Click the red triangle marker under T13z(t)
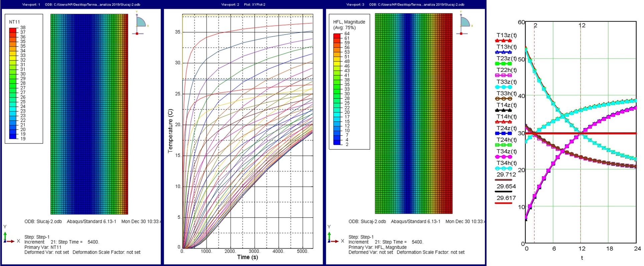This screenshot has height=266, width=644. [x=503, y=41]
